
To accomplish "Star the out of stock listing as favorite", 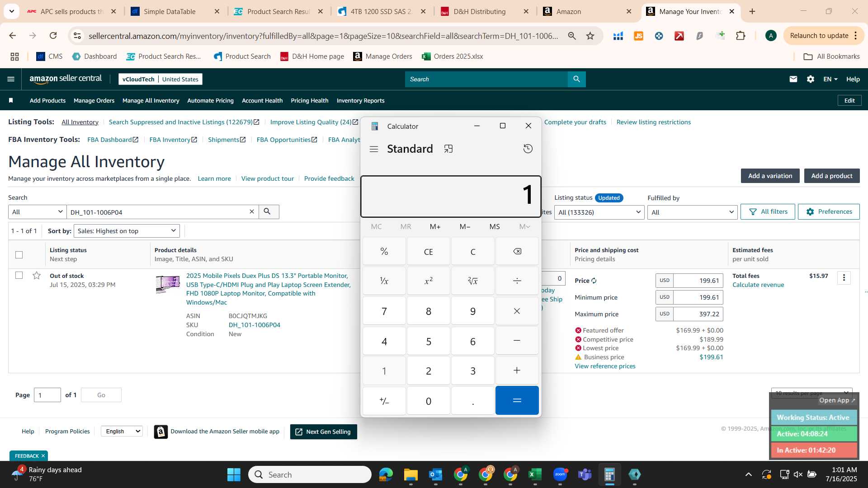I will pyautogui.click(x=37, y=276).
